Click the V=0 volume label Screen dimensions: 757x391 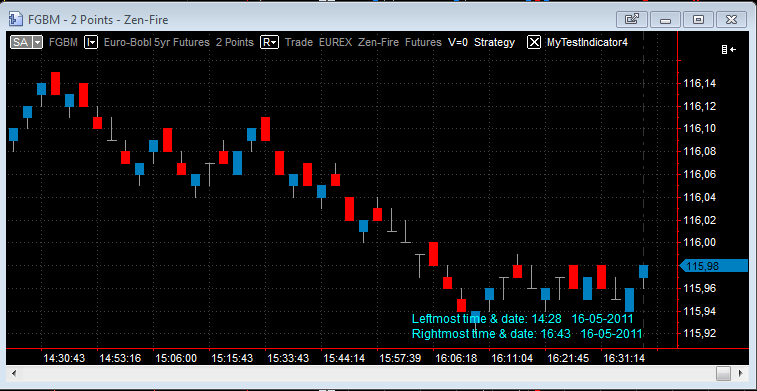(458, 42)
